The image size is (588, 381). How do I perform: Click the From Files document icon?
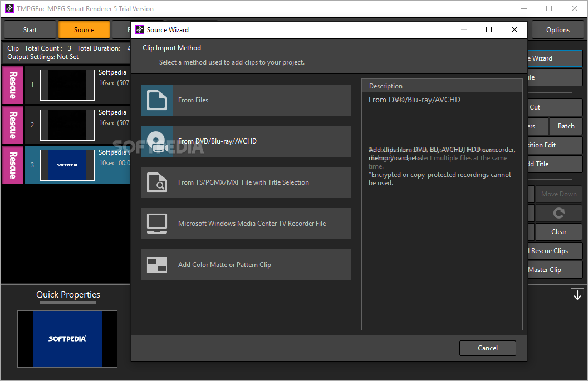coord(157,100)
